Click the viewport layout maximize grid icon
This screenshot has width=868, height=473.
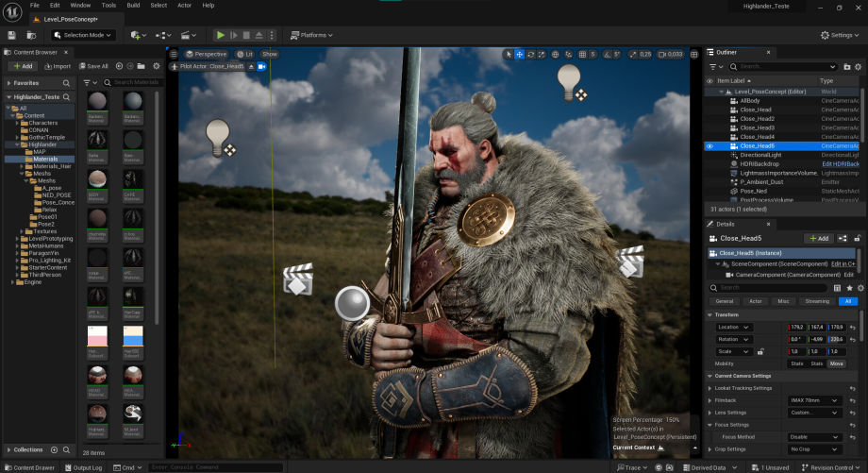click(694, 54)
